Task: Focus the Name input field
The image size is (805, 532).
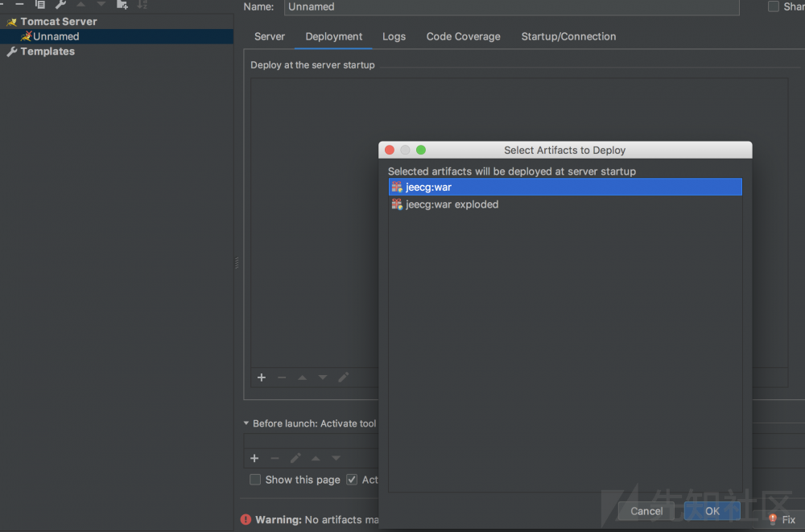Action: tap(511, 6)
